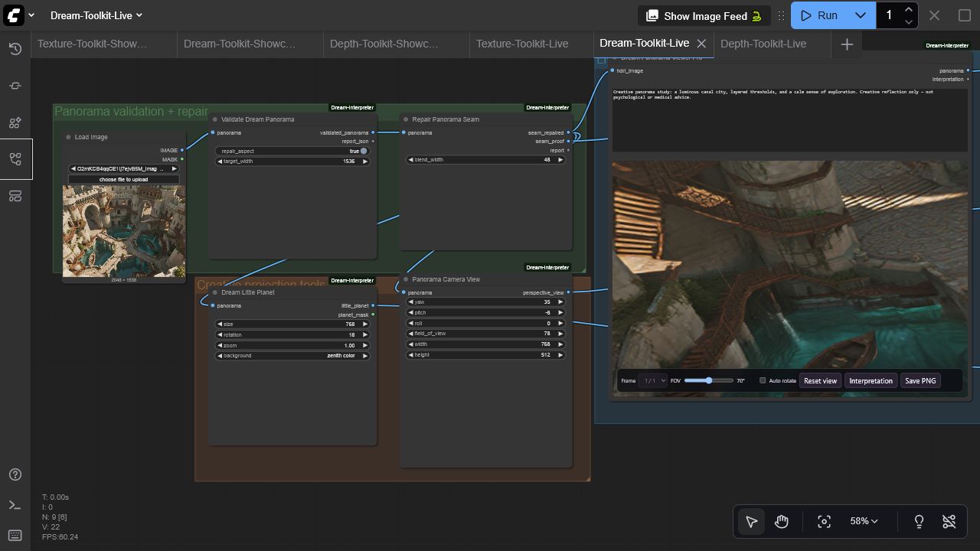980x551 pixels.
Task: Open the model library sidebar icon
Action: pyautogui.click(x=15, y=122)
